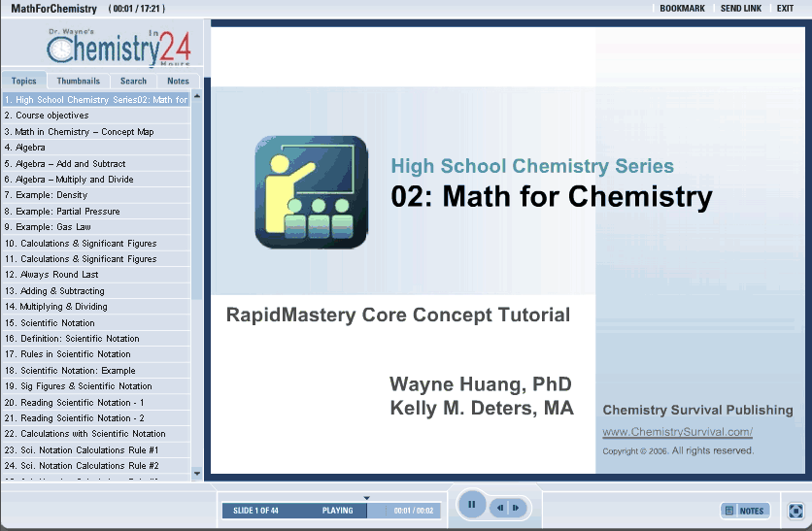
Task: Exit the tutorial player
Action: click(x=785, y=9)
